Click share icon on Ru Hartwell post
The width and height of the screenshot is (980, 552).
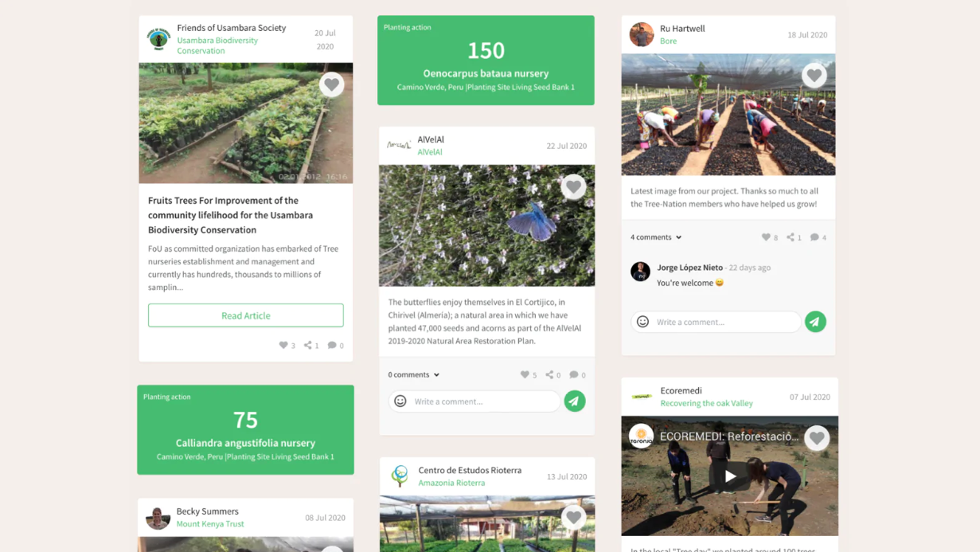click(x=791, y=237)
